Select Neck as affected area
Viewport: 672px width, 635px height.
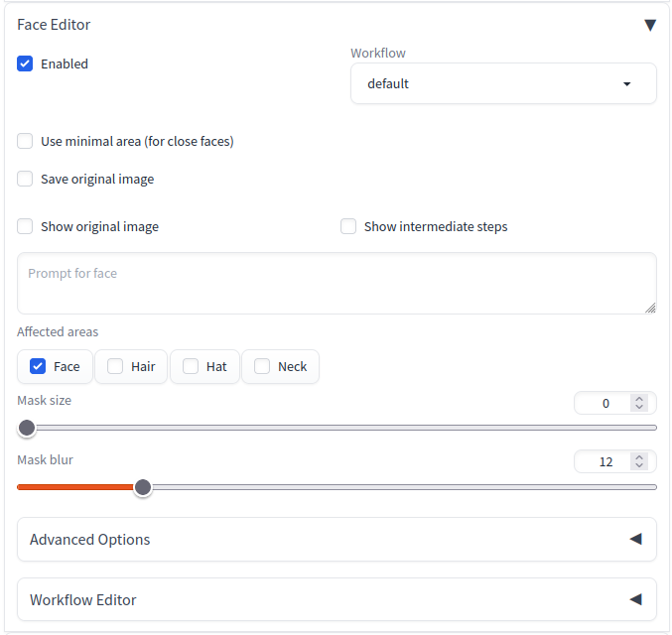point(262,366)
